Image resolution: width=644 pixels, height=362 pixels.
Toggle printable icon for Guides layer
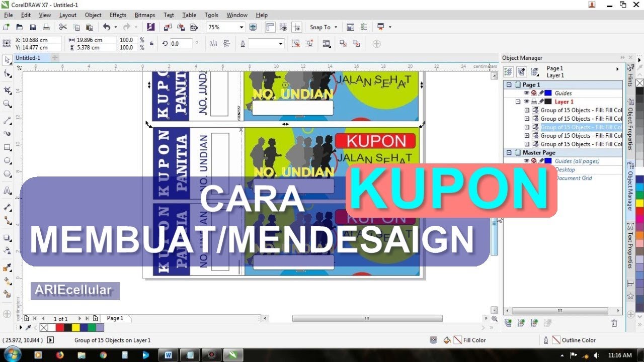click(x=534, y=93)
